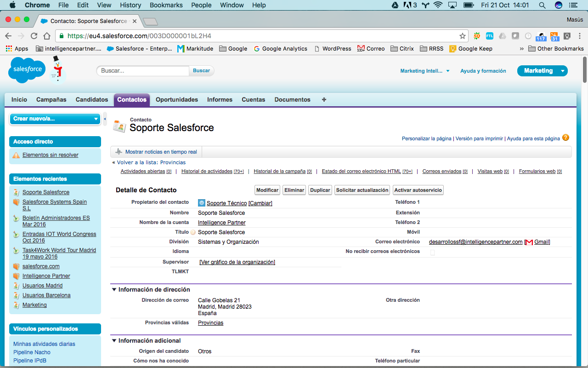
Task: Open the Intelligence Partner account name link
Action: pyautogui.click(x=222, y=223)
